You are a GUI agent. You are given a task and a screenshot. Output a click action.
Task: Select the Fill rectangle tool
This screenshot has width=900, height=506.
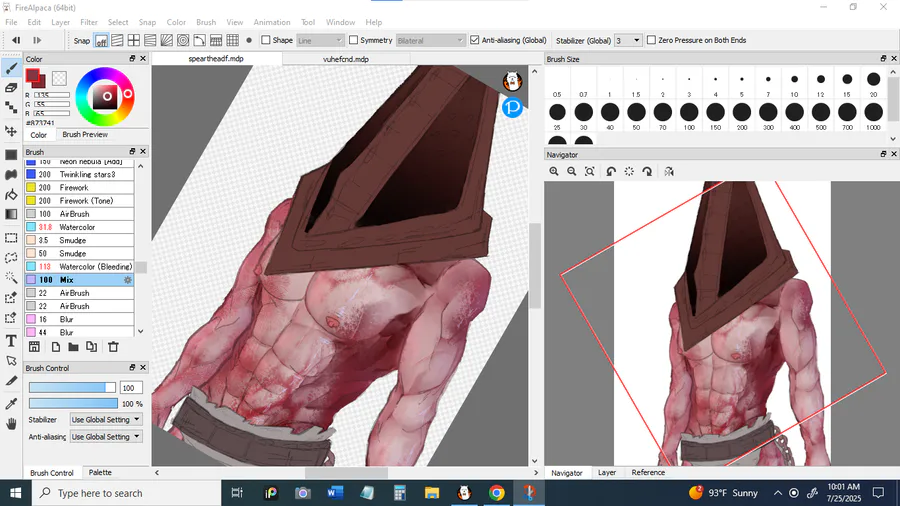point(11,155)
